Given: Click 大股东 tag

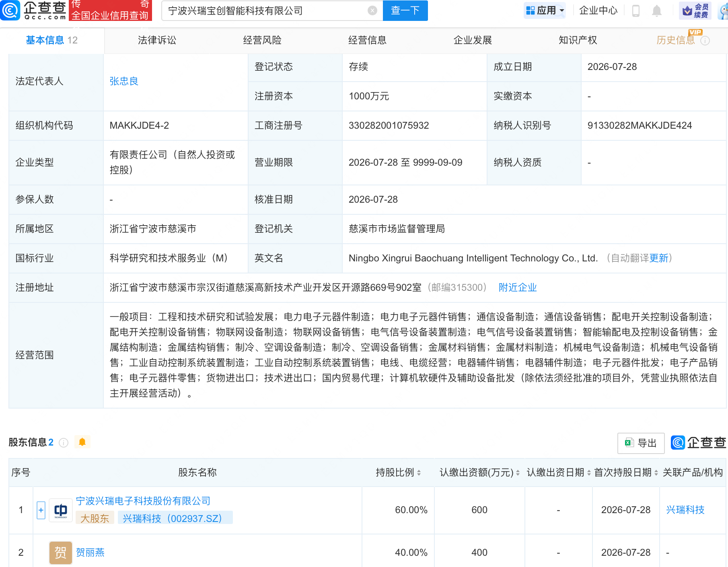Looking at the screenshot, I should pos(95,518).
